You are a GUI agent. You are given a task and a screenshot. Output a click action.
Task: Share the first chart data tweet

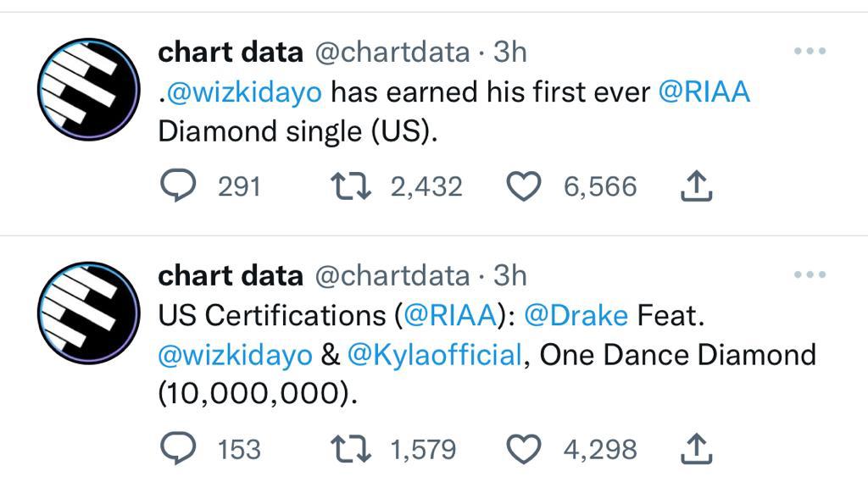click(696, 186)
